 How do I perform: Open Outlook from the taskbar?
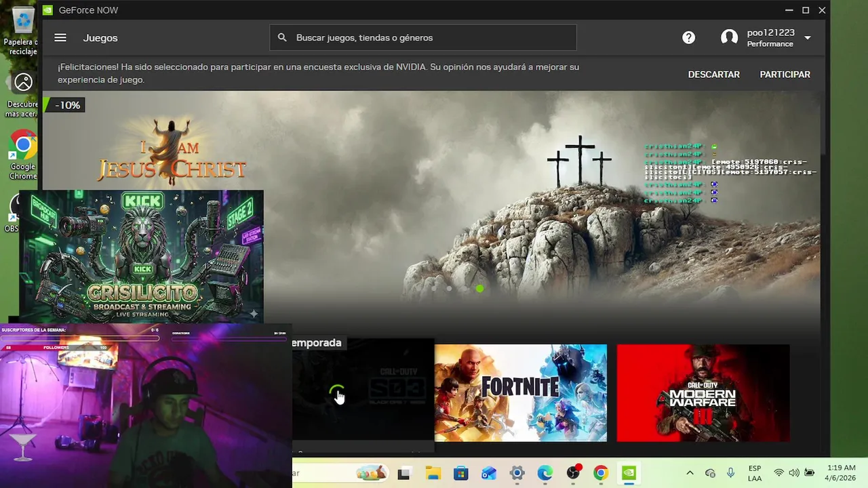(489, 473)
